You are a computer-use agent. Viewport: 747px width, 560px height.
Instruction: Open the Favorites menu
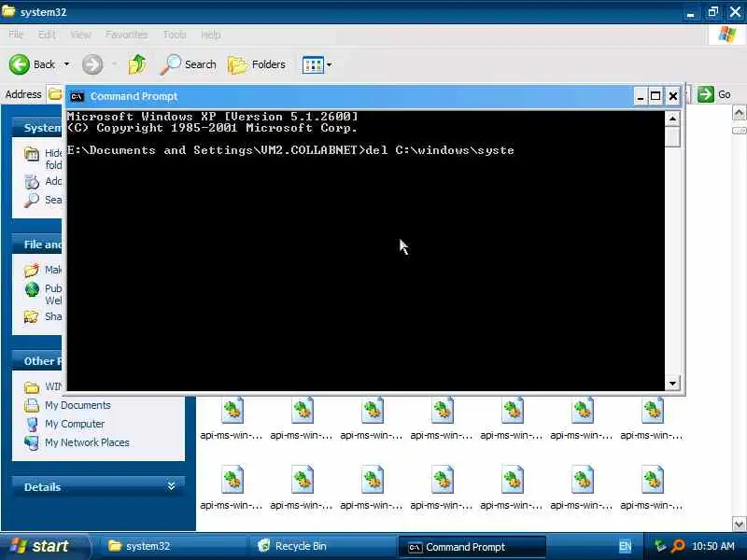click(x=126, y=35)
